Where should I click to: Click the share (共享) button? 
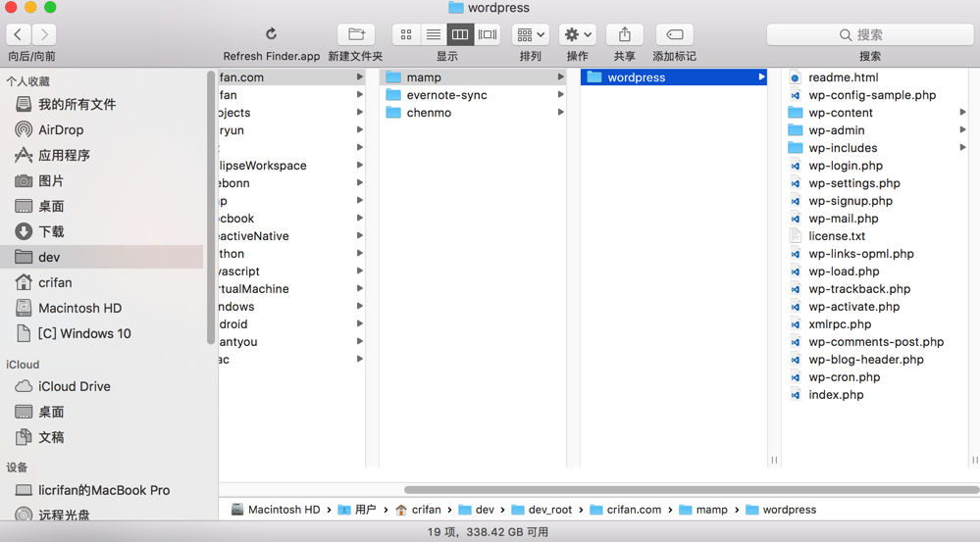pyautogui.click(x=624, y=34)
